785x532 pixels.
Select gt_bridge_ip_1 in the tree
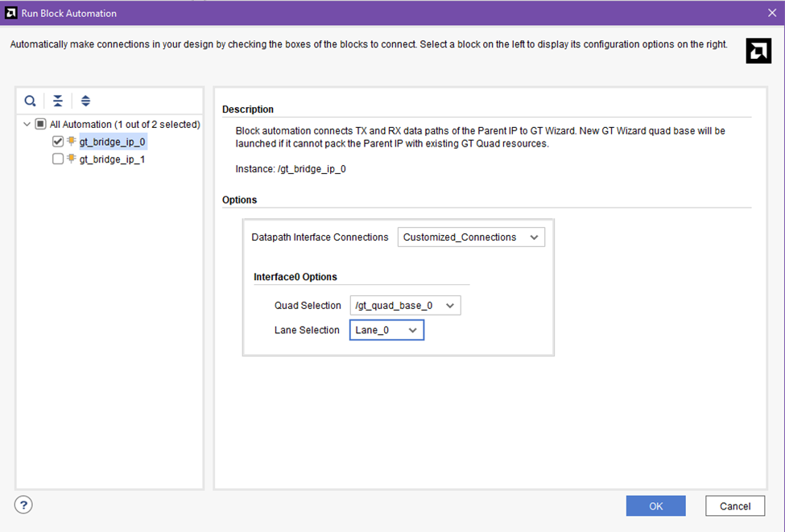tap(112, 159)
